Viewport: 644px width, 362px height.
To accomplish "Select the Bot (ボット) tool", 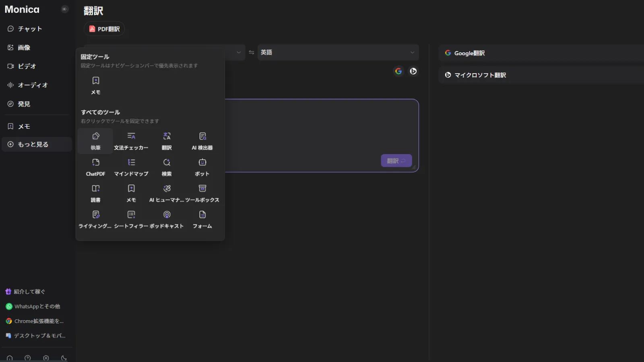I will click(202, 167).
